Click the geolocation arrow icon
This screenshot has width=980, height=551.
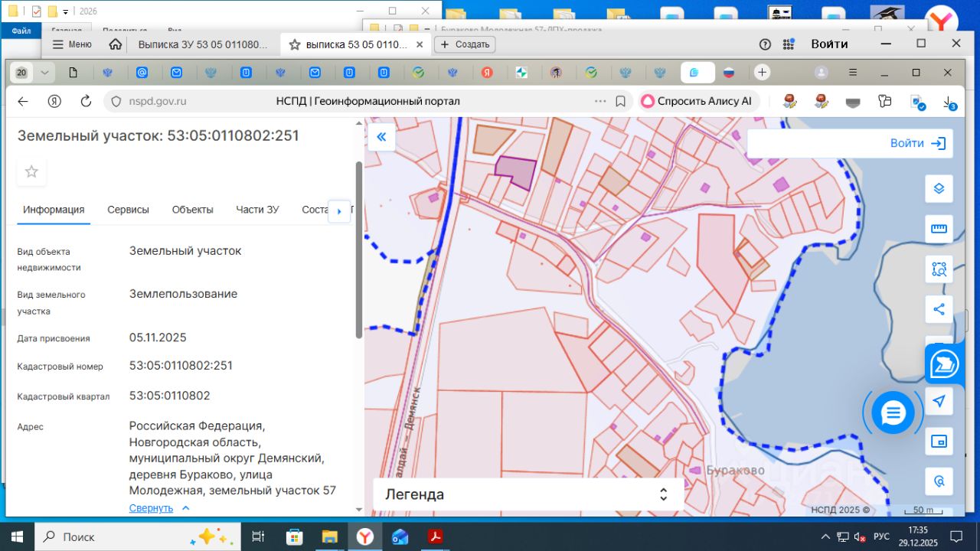pyautogui.click(x=939, y=402)
